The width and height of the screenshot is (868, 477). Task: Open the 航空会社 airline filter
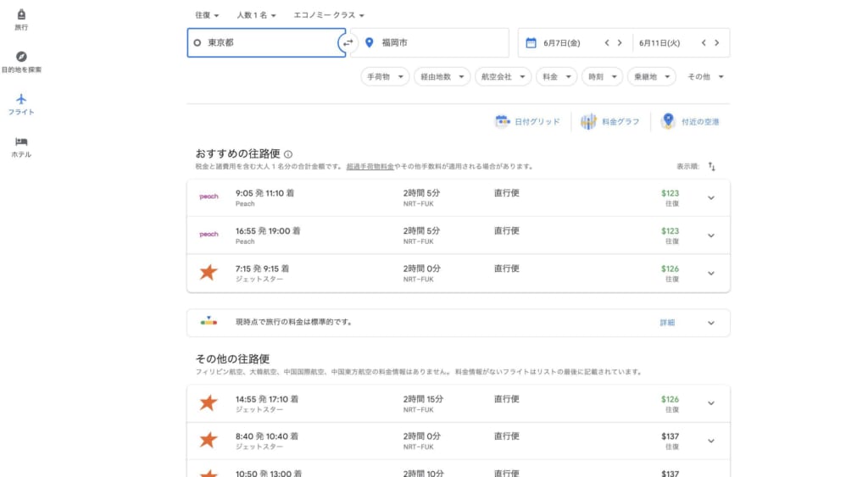(x=503, y=77)
